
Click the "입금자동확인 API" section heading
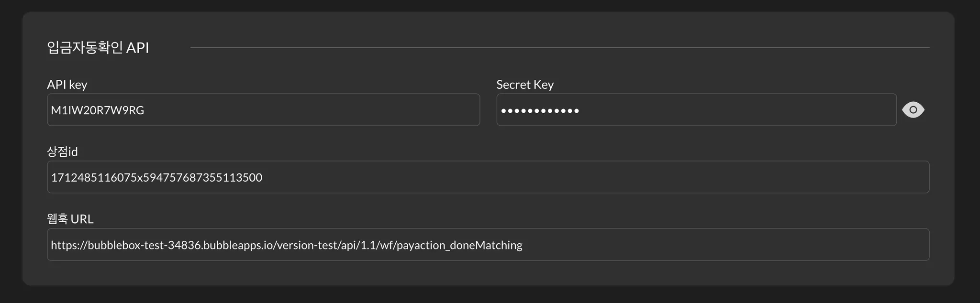[x=98, y=48]
